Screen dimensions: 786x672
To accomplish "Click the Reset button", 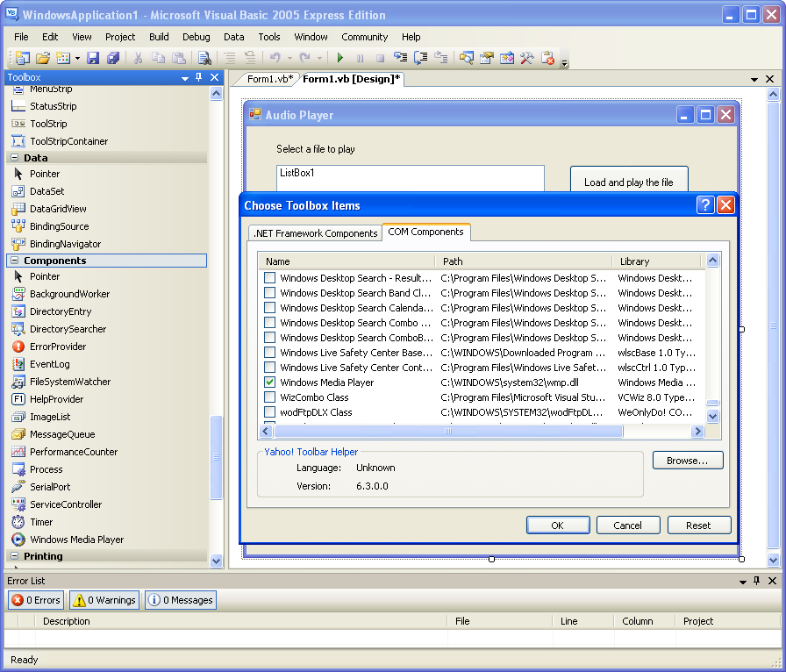I will click(698, 525).
